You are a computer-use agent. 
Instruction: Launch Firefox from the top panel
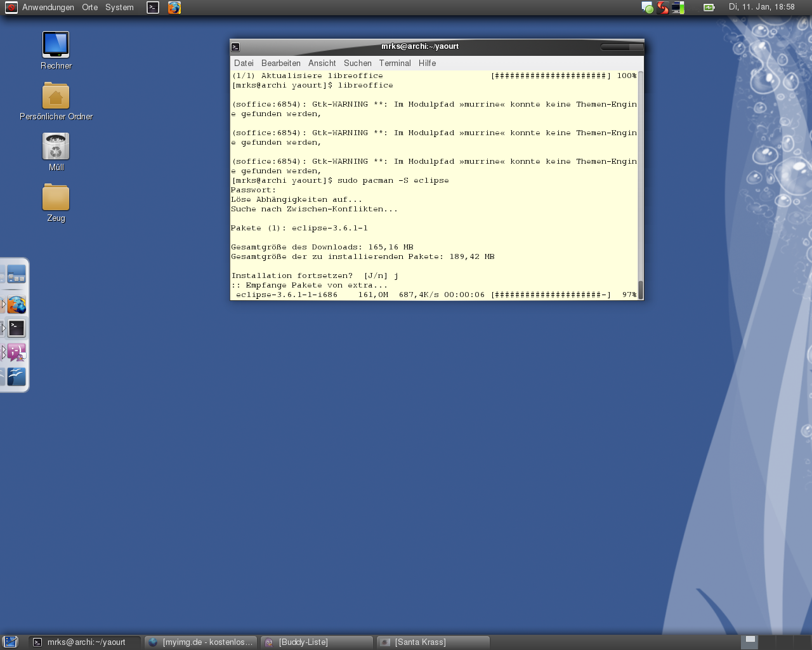click(x=174, y=8)
